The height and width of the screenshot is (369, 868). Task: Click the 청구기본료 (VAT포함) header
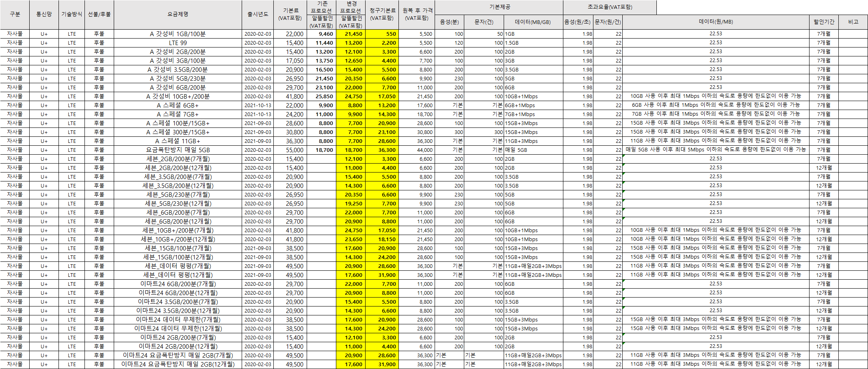coord(382,15)
